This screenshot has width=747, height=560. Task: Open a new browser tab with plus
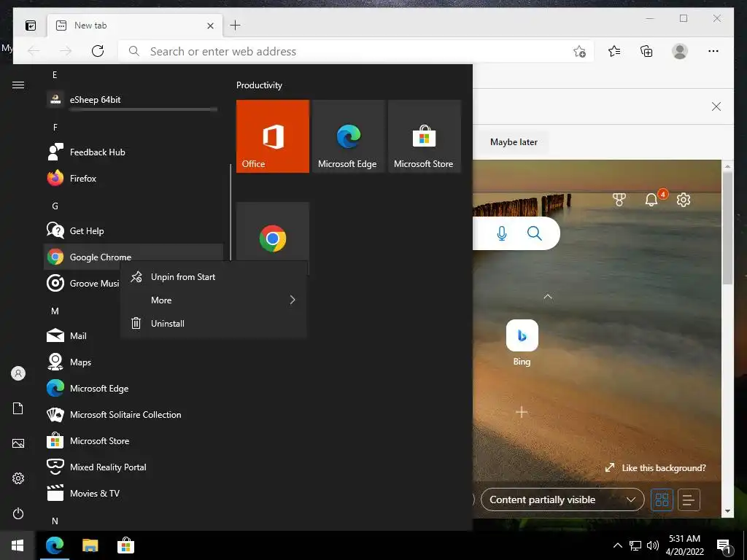tap(236, 26)
